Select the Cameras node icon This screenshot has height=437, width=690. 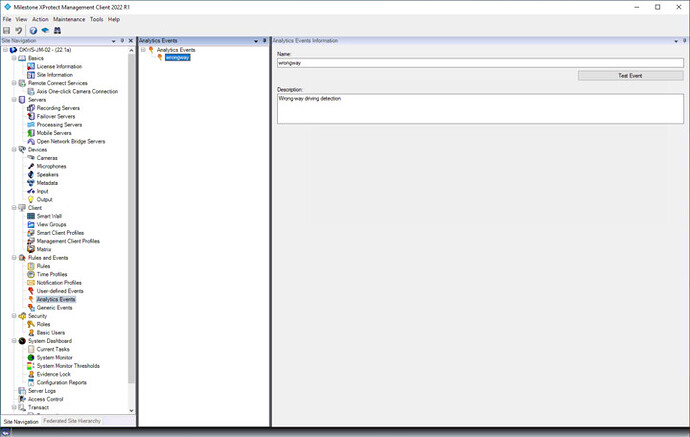pyautogui.click(x=30, y=158)
